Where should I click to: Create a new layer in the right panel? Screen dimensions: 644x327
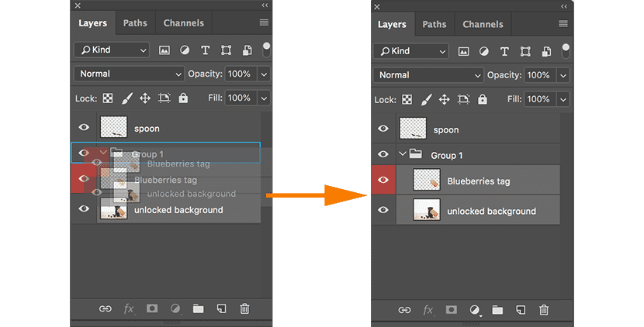click(521, 310)
